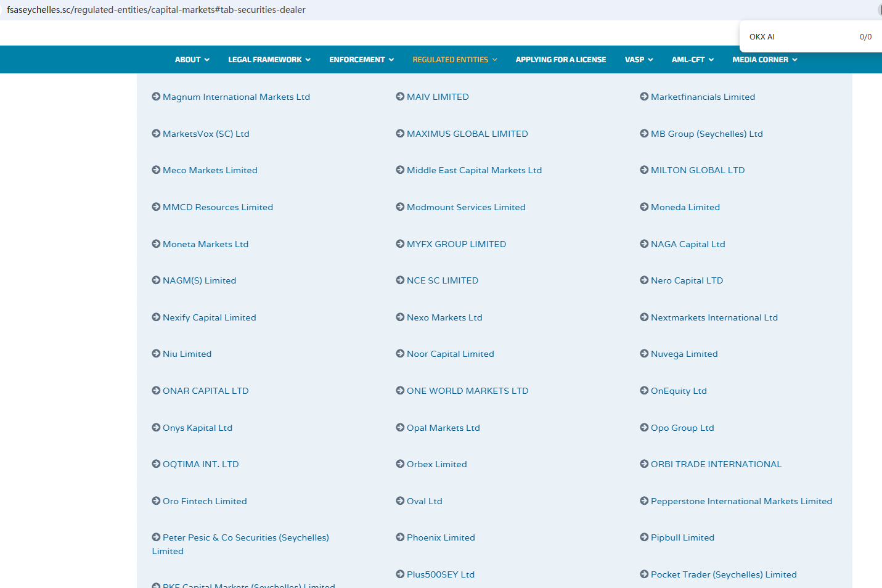Click arrow icon beside Onys Kapital Ltd

[x=156, y=428]
